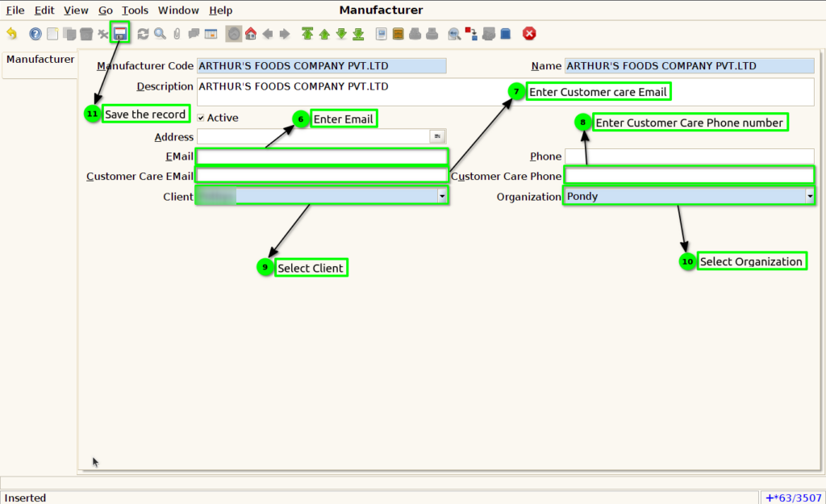Click the Refresh (requery) arrows icon

143,34
